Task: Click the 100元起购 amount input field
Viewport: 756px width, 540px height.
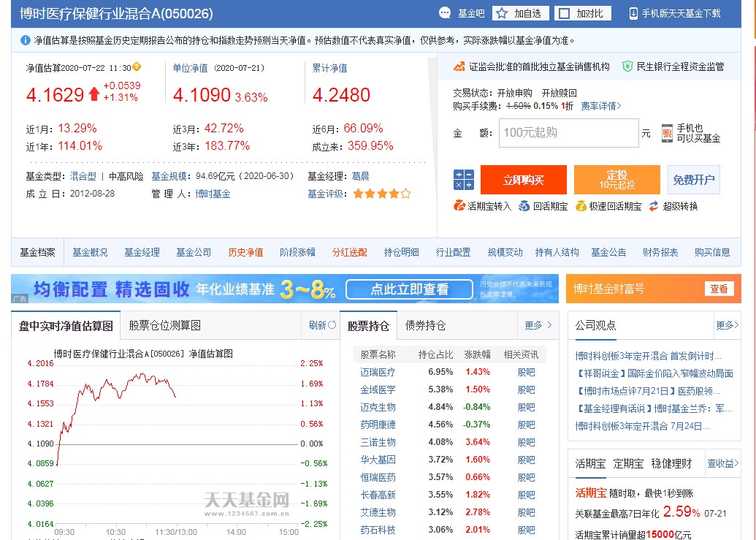Action: pos(568,132)
